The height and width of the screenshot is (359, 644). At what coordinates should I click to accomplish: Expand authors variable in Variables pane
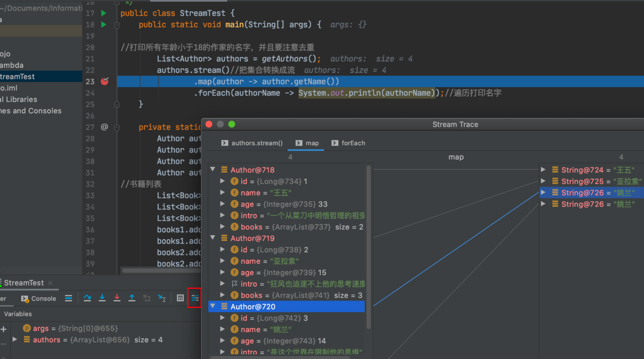coord(15,339)
